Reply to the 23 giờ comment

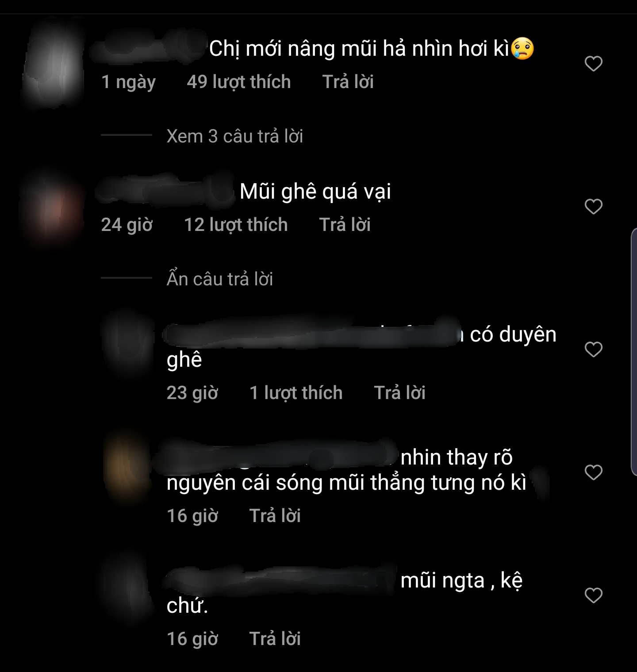pyautogui.click(x=399, y=393)
